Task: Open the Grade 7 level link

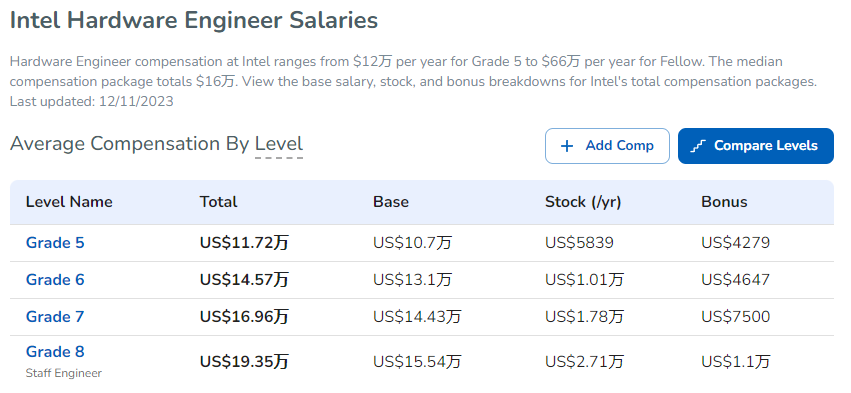Action: (x=55, y=316)
